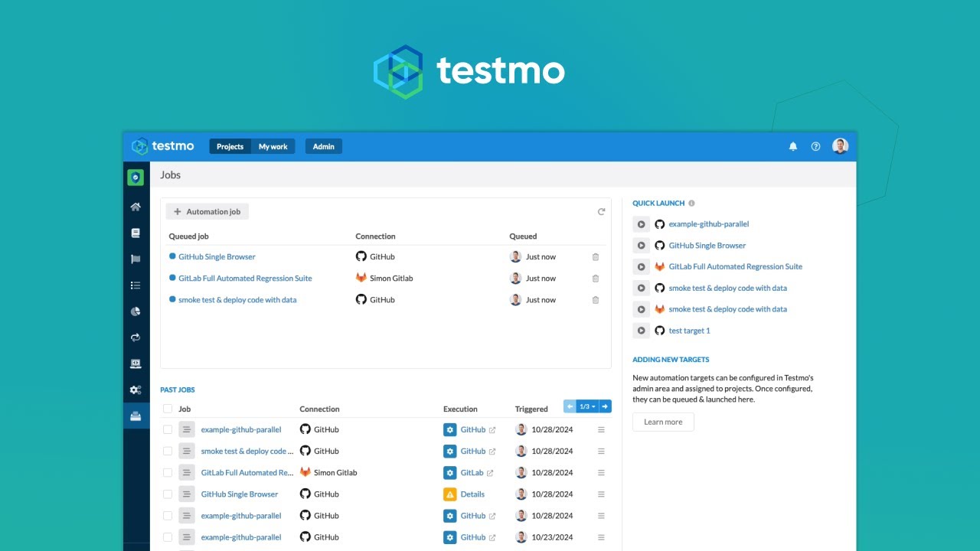Open the runs list sidebar icon
980x551 pixels.
pos(136,285)
